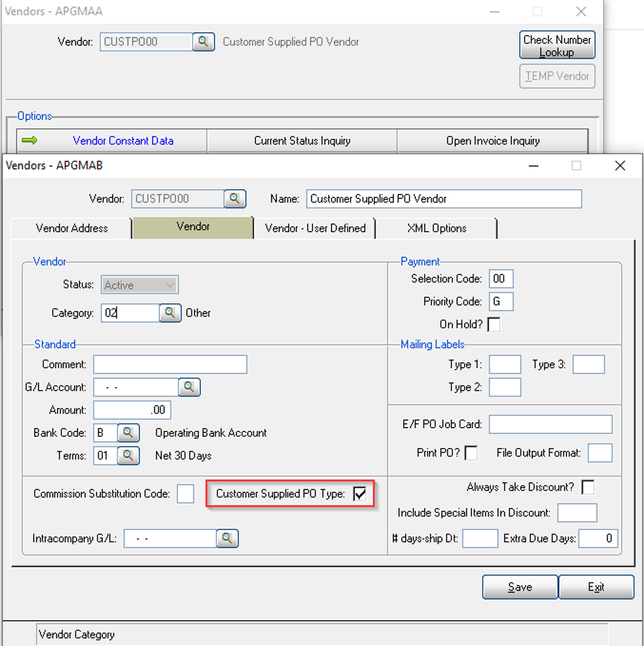Click the Mailing Labels Type 1 field

[505, 365]
